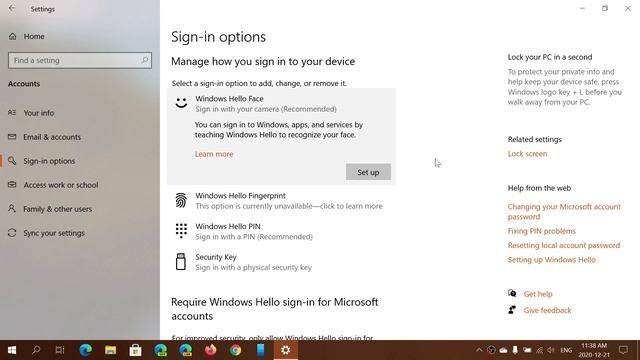Viewport: 640px width, 360px height.
Task: Open the volume tray icon
Action: [551, 350]
